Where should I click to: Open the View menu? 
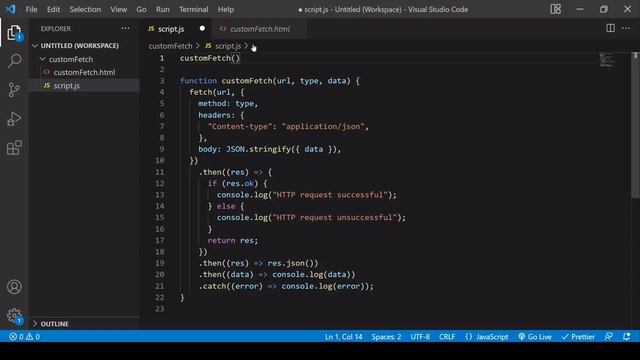[118, 9]
